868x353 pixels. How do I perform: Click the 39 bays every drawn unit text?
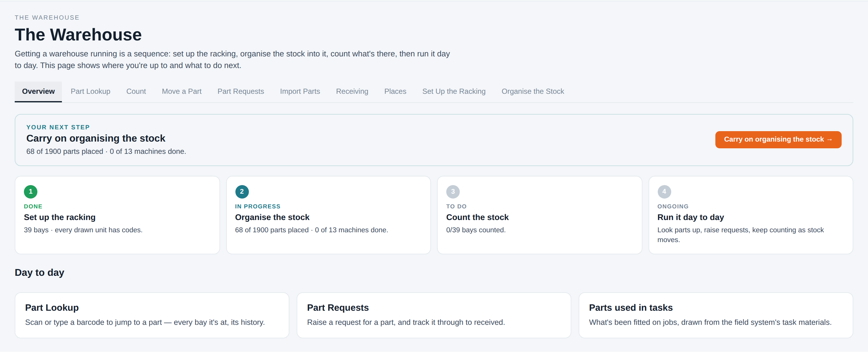point(83,230)
